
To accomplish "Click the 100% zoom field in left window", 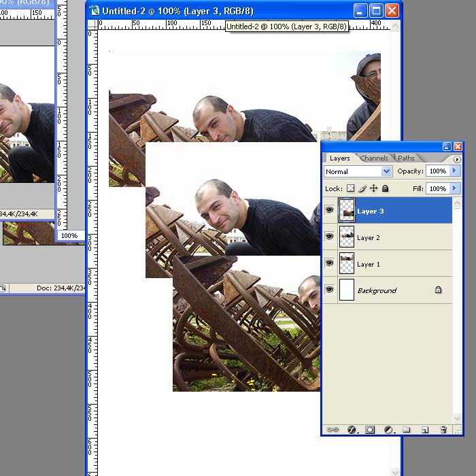I will point(69,235).
